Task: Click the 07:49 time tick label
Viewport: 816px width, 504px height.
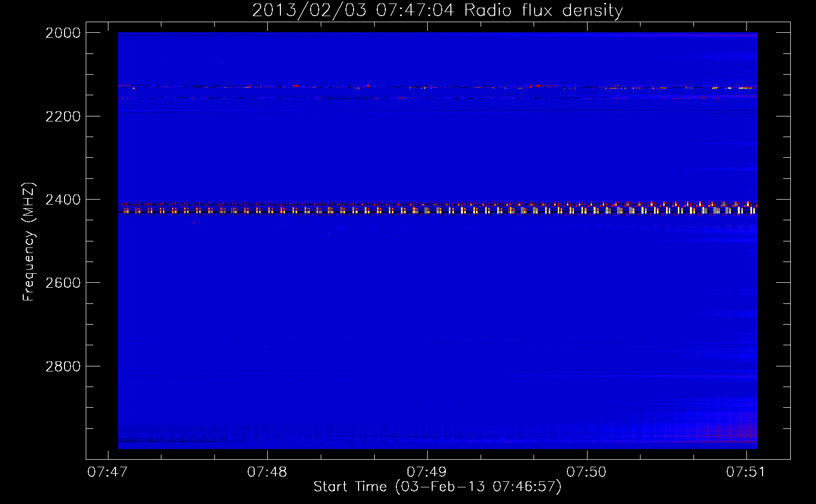Action: pos(427,472)
